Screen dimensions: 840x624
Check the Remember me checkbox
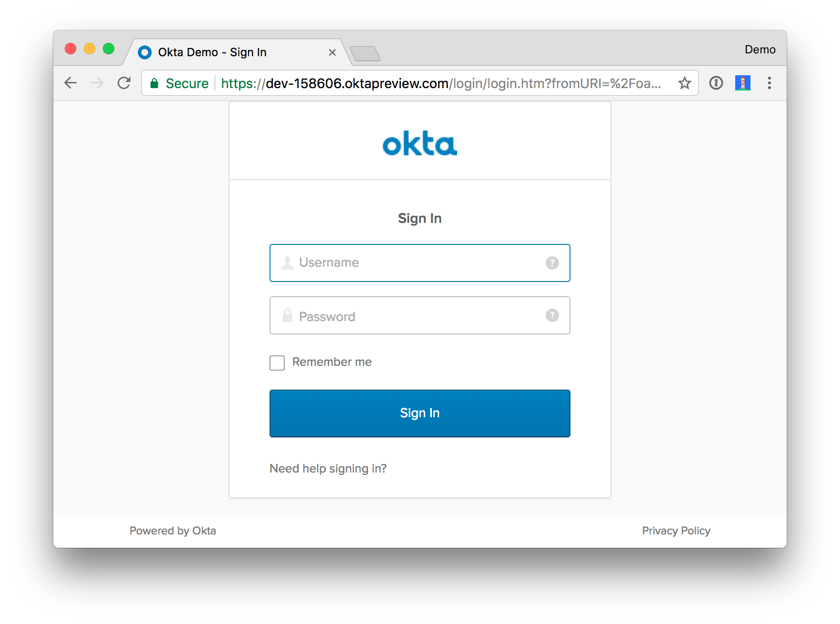click(277, 362)
